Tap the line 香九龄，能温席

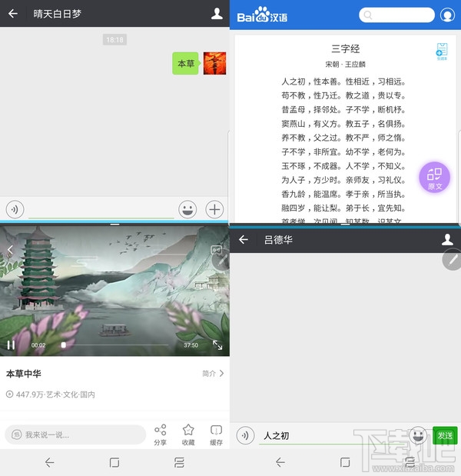click(x=311, y=195)
